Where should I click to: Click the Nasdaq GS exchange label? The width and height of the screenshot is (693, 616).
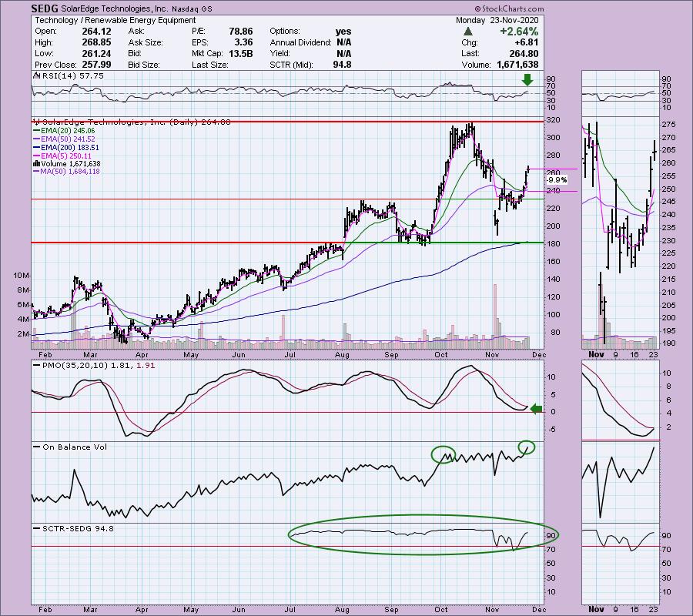point(192,8)
